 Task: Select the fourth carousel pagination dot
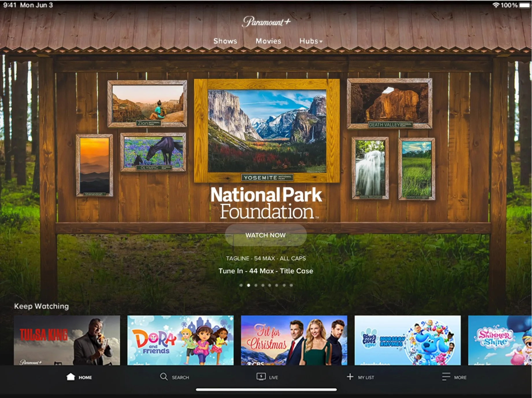[x=263, y=285]
